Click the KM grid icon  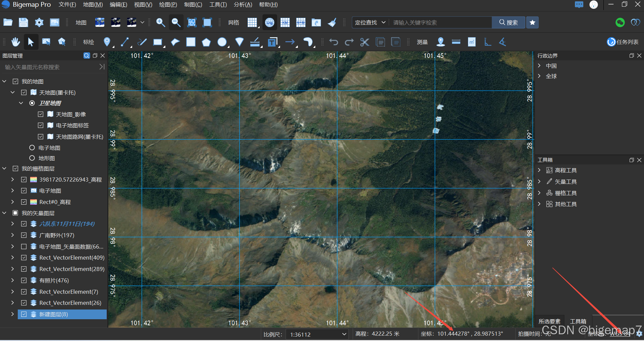coord(285,22)
